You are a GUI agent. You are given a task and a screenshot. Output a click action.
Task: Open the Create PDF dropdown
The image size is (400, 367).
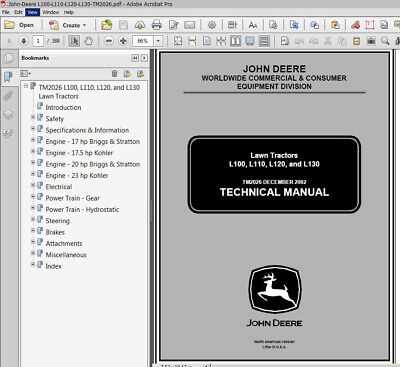click(x=68, y=25)
